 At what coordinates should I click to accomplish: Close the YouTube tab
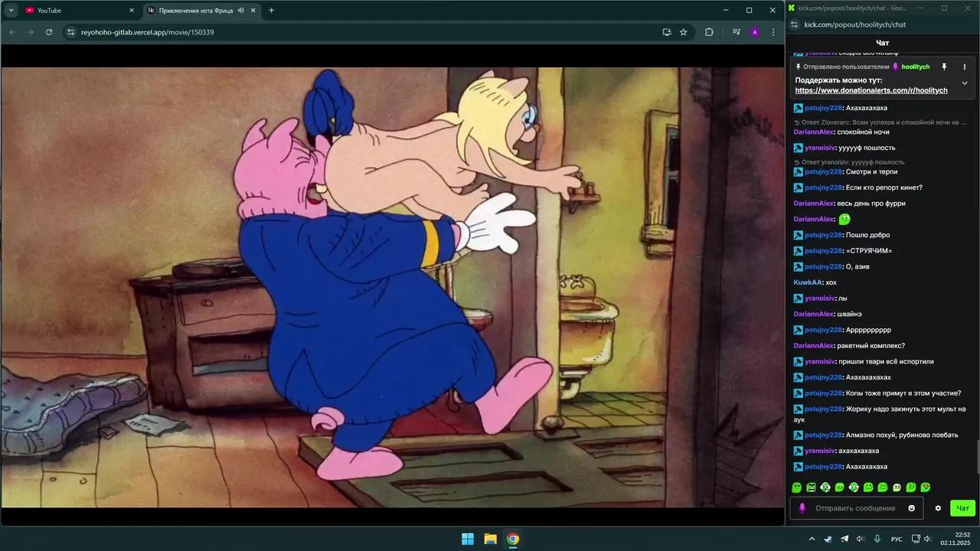pyautogui.click(x=132, y=11)
